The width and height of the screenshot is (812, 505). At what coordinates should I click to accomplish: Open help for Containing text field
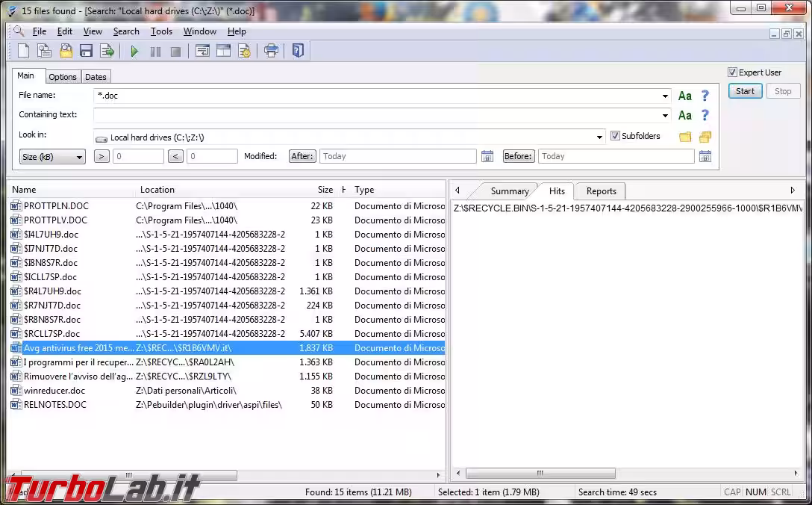pyautogui.click(x=705, y=115)
